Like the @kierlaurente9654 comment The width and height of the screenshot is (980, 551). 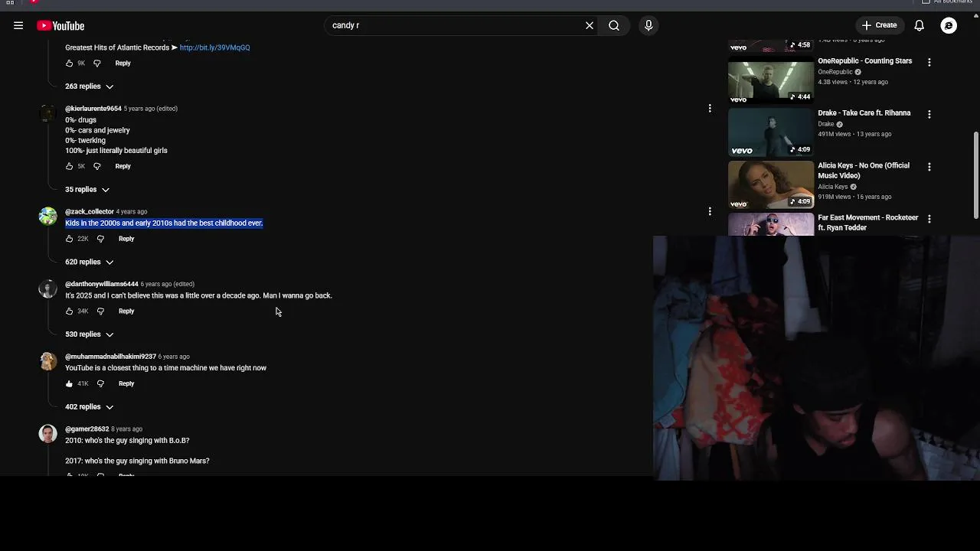[69, 166]
